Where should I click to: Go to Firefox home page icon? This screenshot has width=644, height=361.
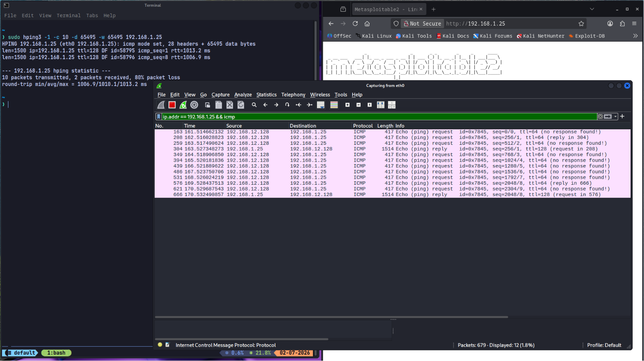point(367,24)
